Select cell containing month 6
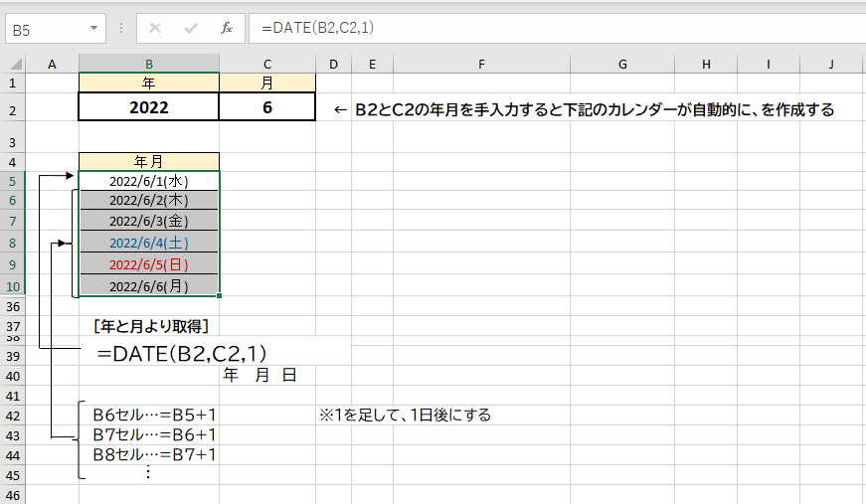866x504 pixels. (x=267, y=108)
